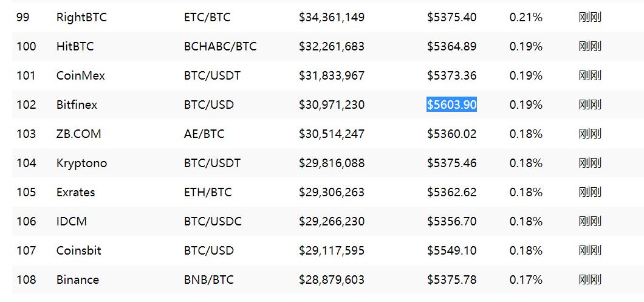The width and height of the screenshot is (644, 302).
Task: Click the ETH/BTC trading pair
Action: click(208, 192)
